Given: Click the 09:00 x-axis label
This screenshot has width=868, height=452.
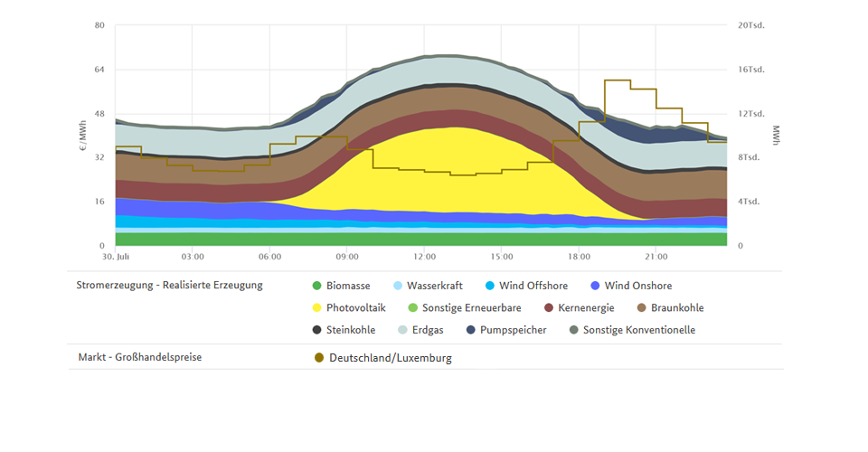Looking at the screenshot, I should pyautogui.click(x=347, y=257).
